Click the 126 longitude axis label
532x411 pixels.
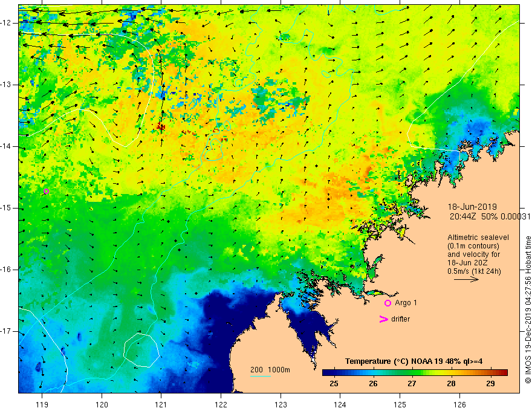point(459,404)
